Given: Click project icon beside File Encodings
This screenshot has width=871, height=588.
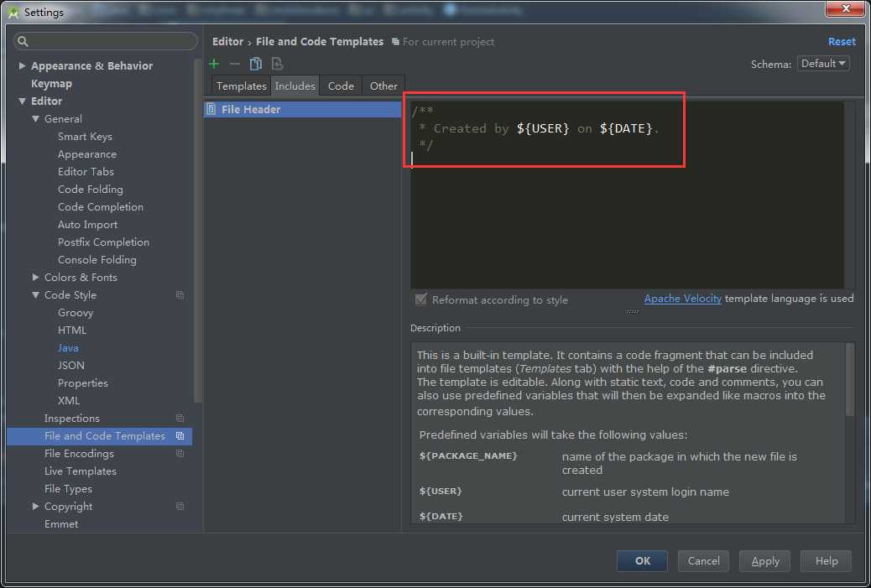Looking at the screenshot, I should (x=180, y=454).
